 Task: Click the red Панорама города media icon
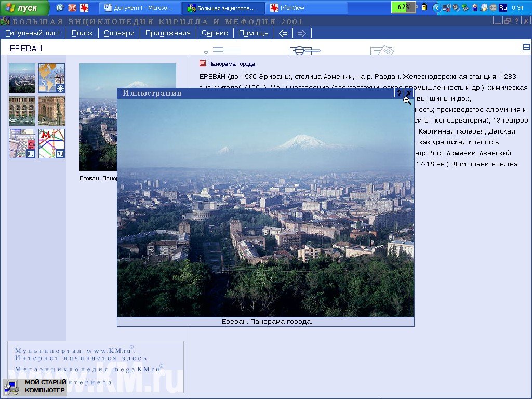[203, 63]
